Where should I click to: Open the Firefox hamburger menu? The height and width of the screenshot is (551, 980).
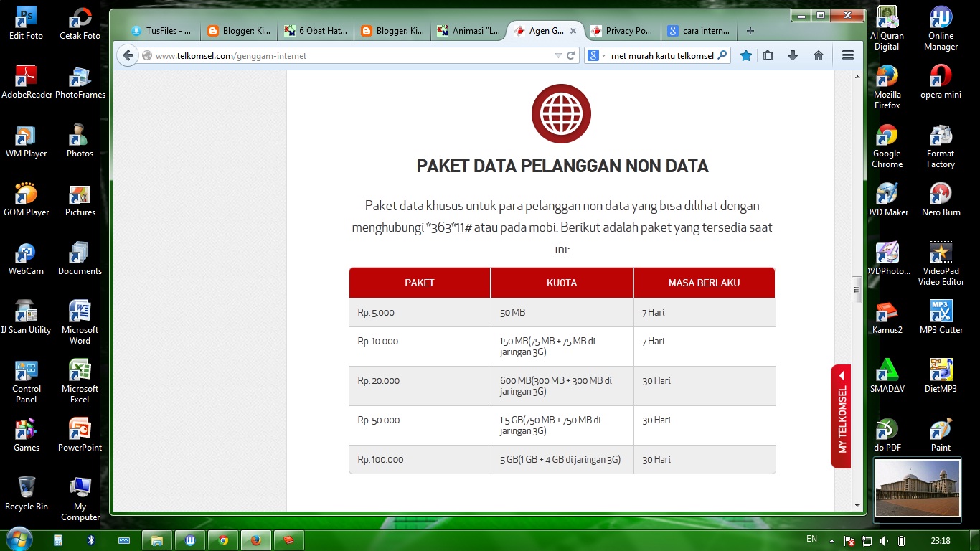coord(848,55)
